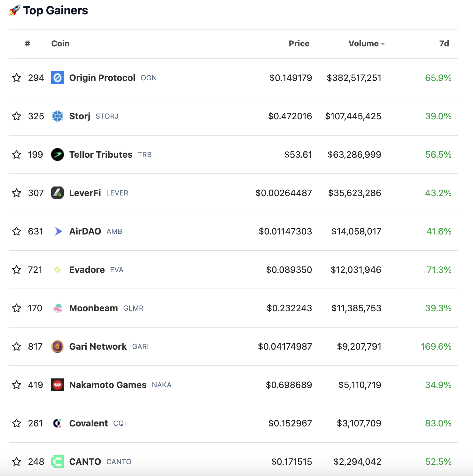Open the Moonbeam coin page
The width and height of the screenshot is (473, 476).
pos(94,308)
